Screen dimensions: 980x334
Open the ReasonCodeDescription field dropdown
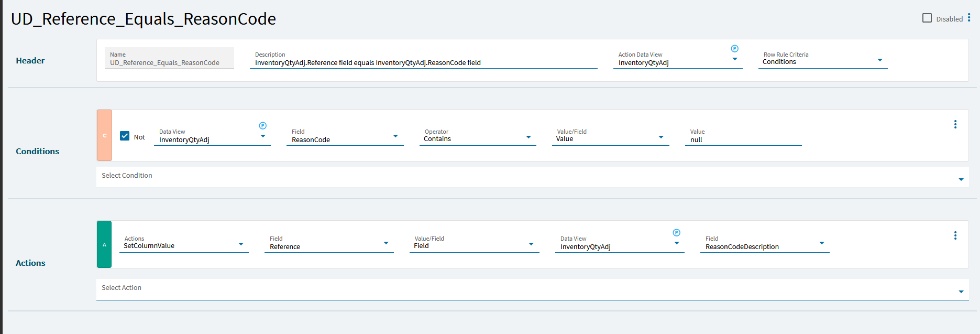822,243
